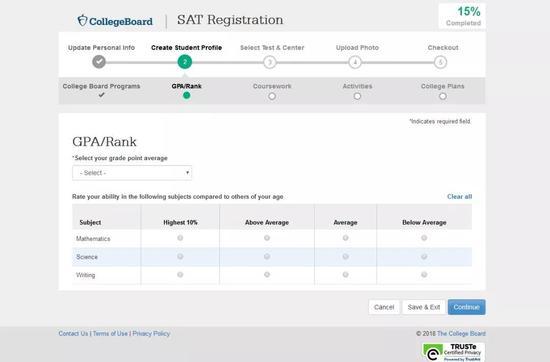Click the Subject column header

90,222
